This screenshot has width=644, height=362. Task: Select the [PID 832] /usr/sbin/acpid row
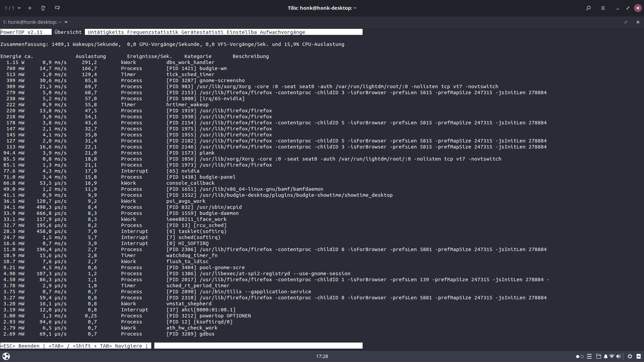coord(121,207)
